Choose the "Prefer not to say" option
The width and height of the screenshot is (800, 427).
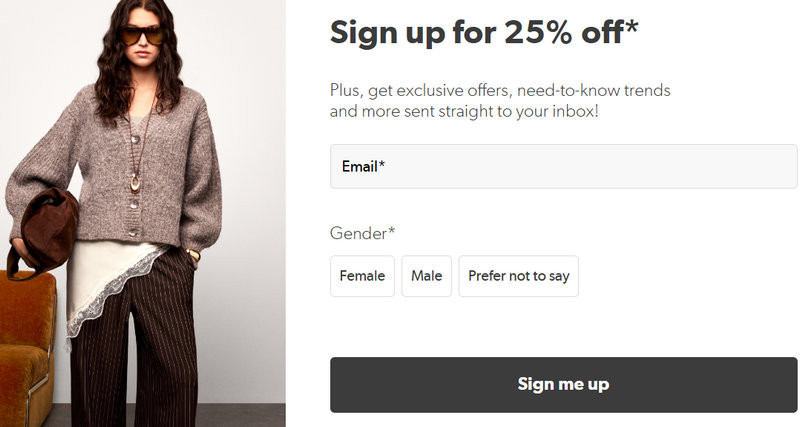(518, 276)
